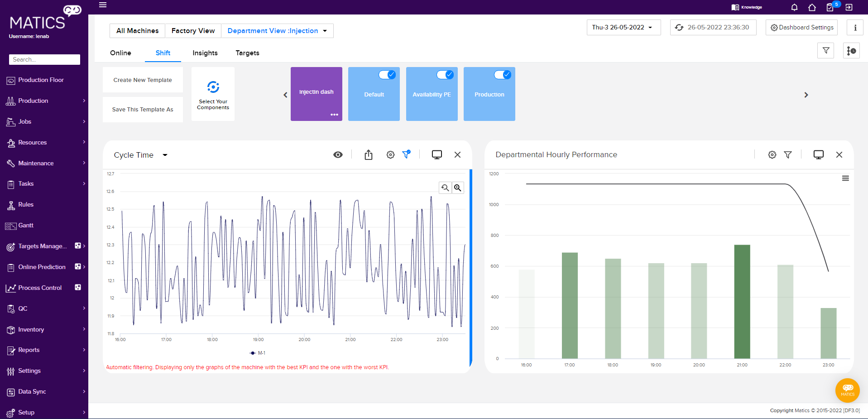The image size is (868, 419).
Task: Toggle the Production template switch
Action: (503, 75)
